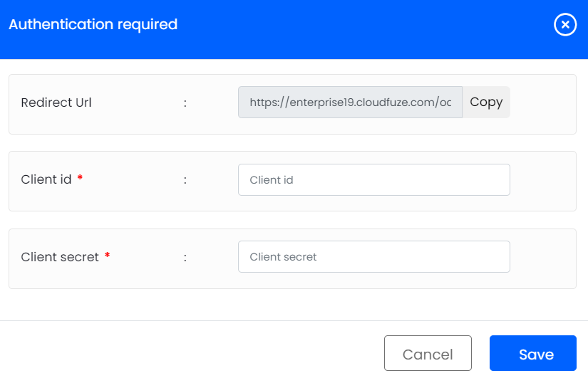Copy the redirect URL

[486, 103]
